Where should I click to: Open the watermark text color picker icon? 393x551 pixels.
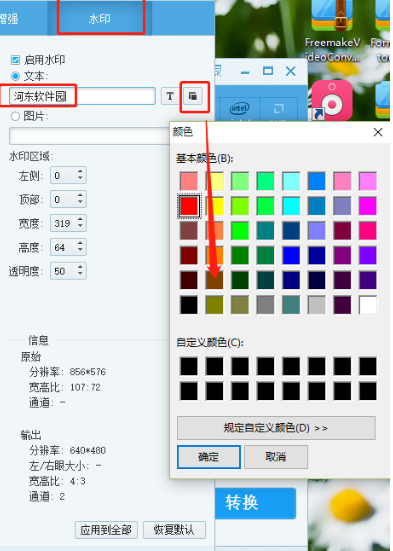pyautogui.click(x=193, y=96)
